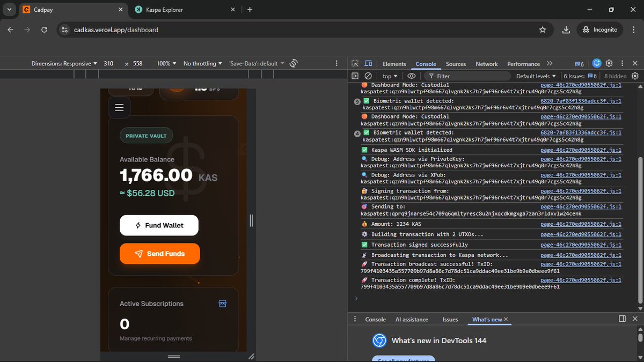Open the issues counter badge showing 6 in top bar
The image size is (644, 362).
[579, 64]
